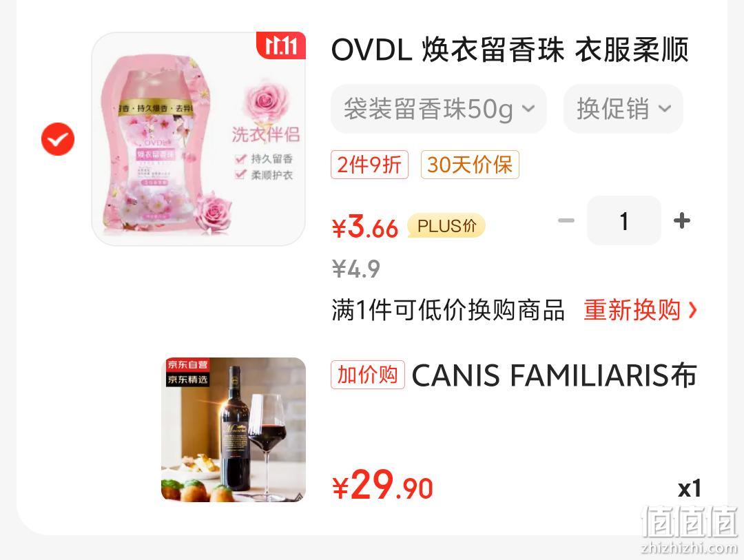Increase quantity with the plus icon
The image size is (744, 560).
pyautogui.click(x=682, y=220)
